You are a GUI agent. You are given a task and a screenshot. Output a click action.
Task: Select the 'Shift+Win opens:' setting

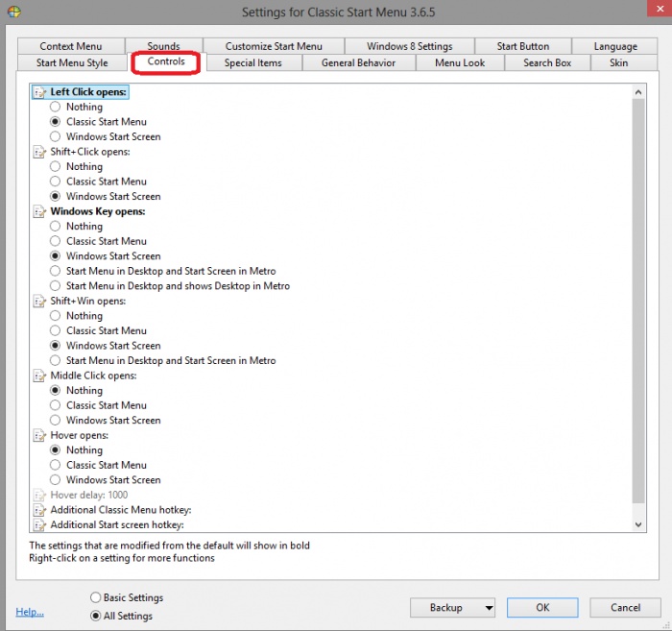[88, 302]
